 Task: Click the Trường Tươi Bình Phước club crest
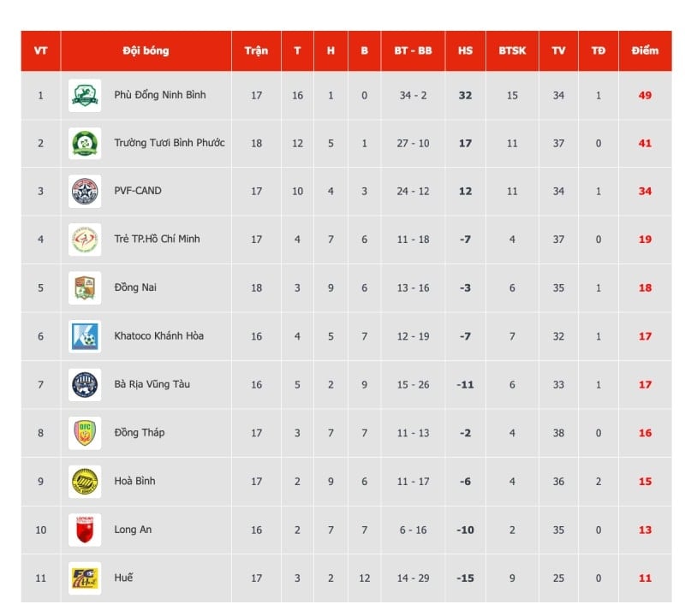click(85, 143)
